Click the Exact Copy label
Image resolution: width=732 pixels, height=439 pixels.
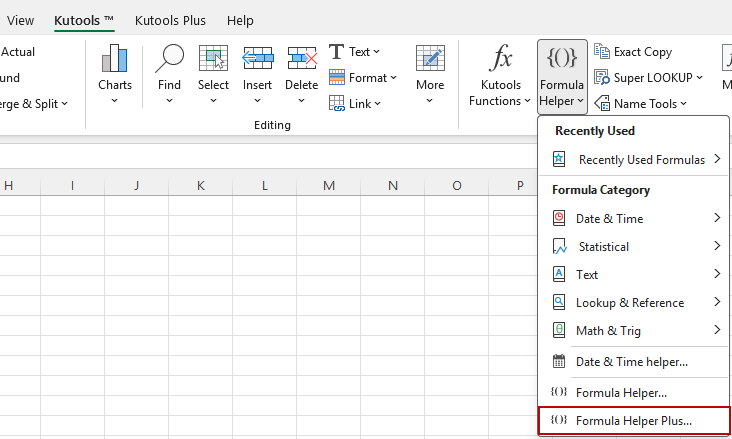coord(643,52)
